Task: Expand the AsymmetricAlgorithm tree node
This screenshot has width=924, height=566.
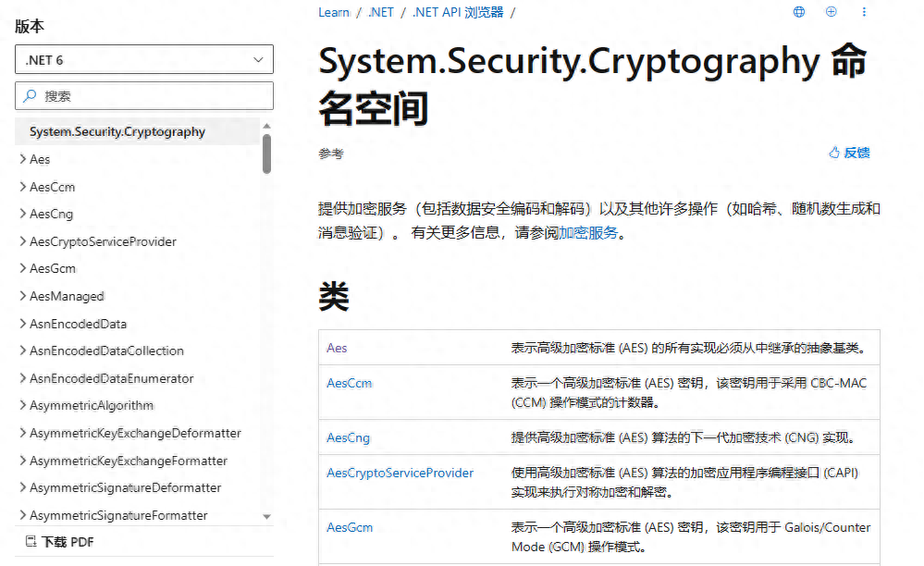Action: [23, 405]
